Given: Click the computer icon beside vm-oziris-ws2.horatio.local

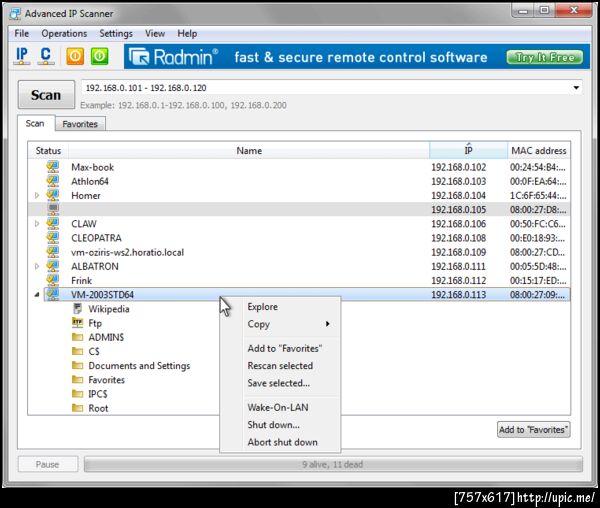Looking at the screenshot, I should [53, 252].
